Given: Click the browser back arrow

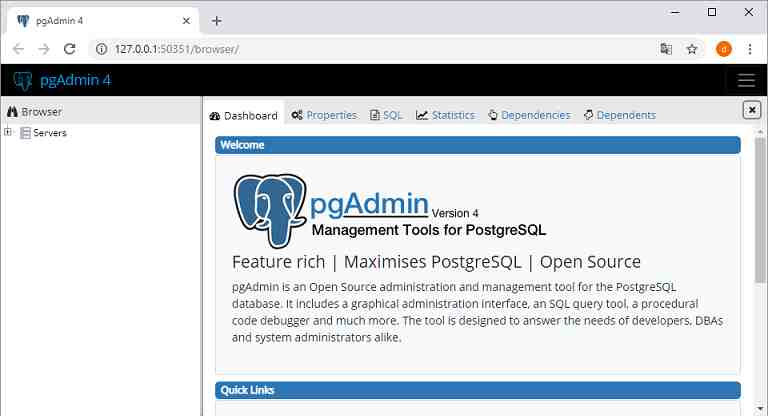Looking at the screenshot, I should click(18, 49).
